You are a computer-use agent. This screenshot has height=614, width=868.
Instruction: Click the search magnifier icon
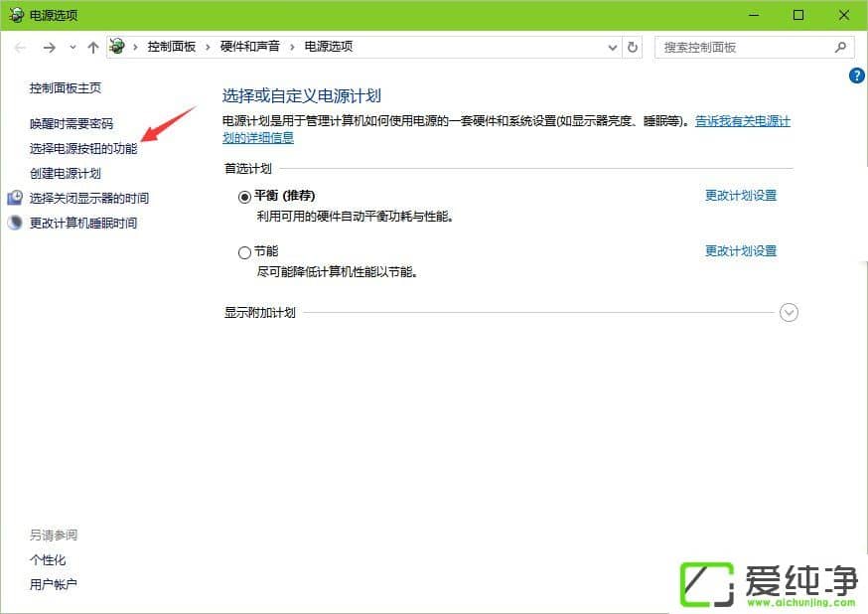pos(840,47)
